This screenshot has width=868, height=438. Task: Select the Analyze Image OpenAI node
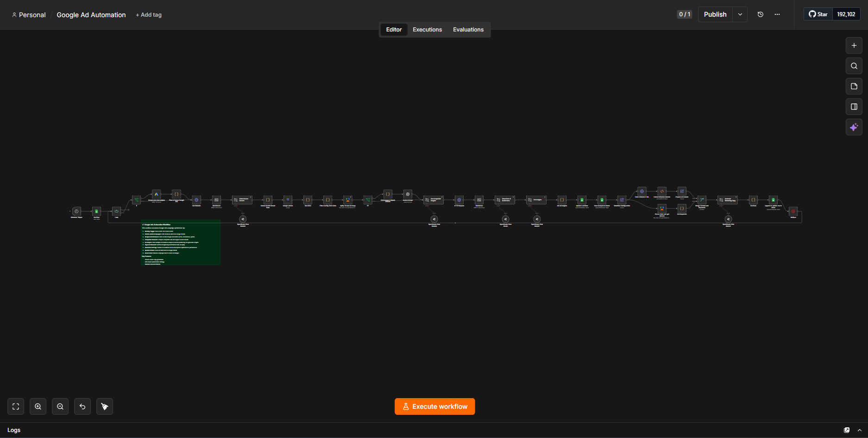pyautogui.click(x=408, y=194)
